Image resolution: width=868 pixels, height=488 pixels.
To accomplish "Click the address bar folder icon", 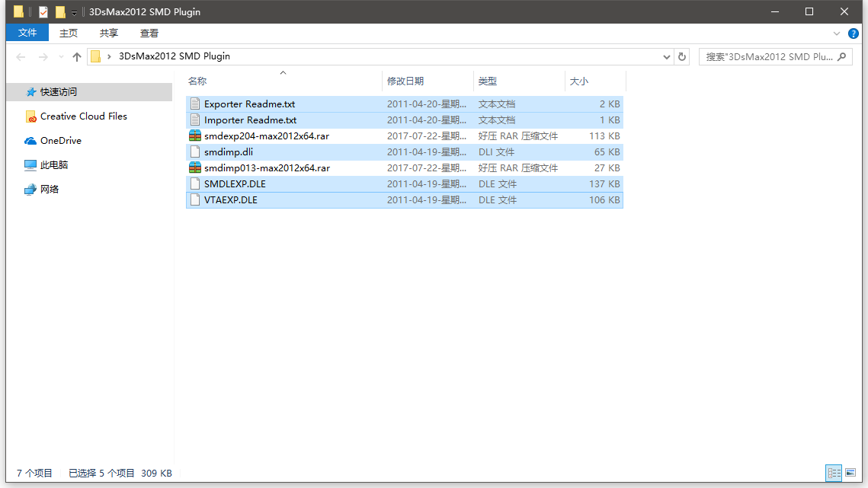I will click(96, 56).
